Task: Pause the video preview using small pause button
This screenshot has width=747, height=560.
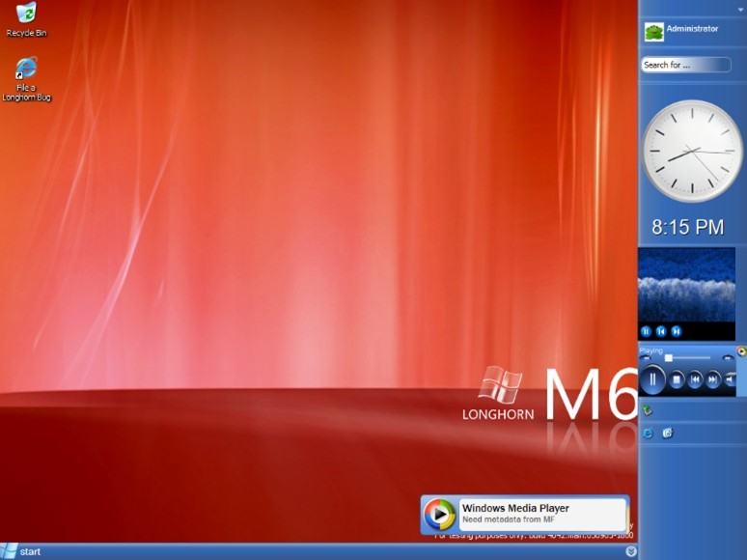Action: coord(646,331)
